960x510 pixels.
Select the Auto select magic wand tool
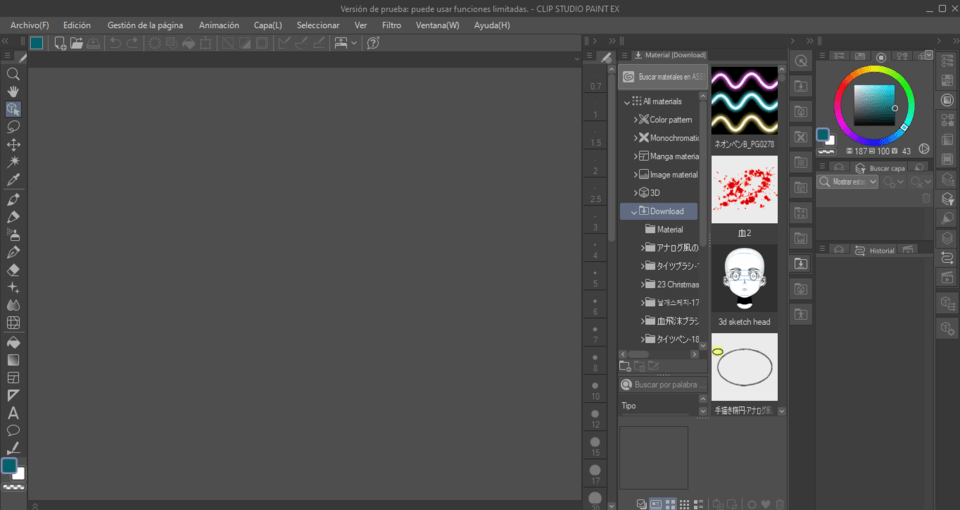click(13, 162)
